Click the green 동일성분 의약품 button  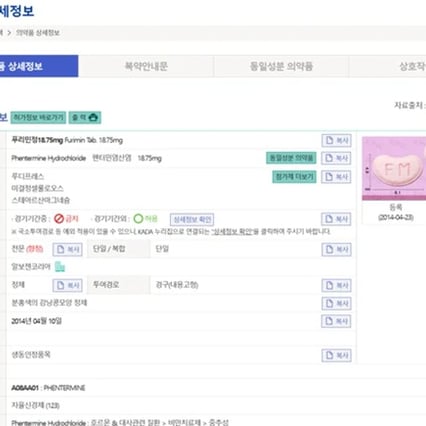291,158
